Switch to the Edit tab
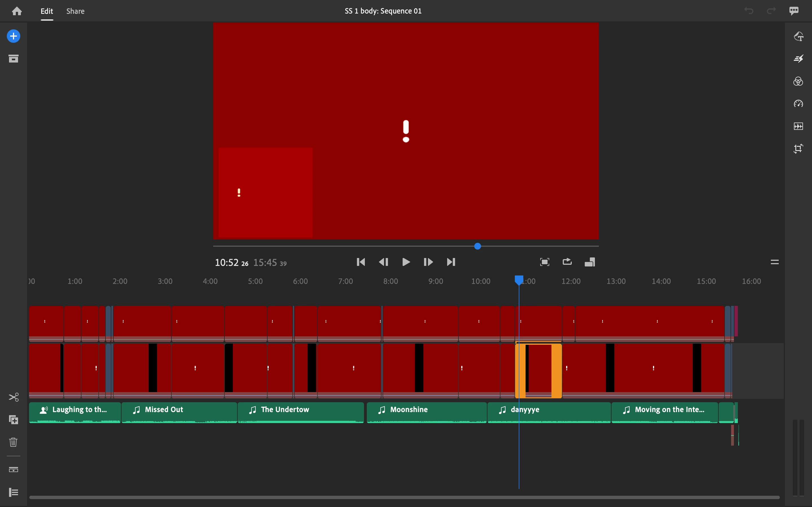The height and width of the screenshot is (507, 812). coord(47,11)
